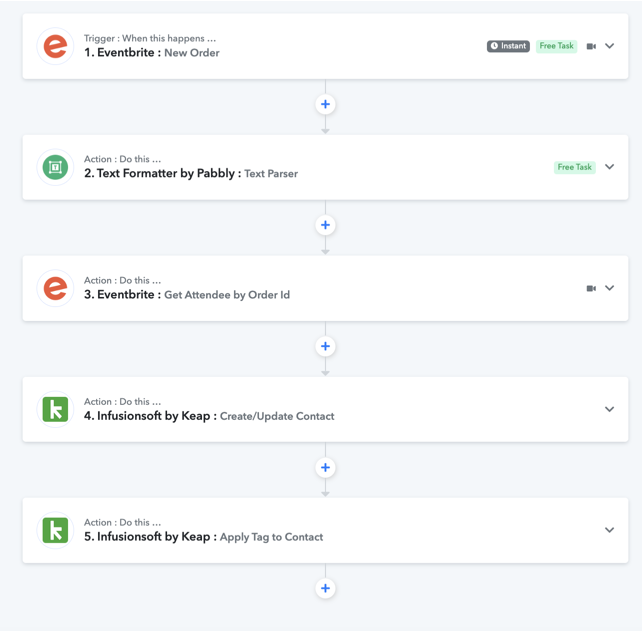The image size is (642, 631).
Task: Expand the Get Attendee by Order Id step
Action: click(610, 288)
